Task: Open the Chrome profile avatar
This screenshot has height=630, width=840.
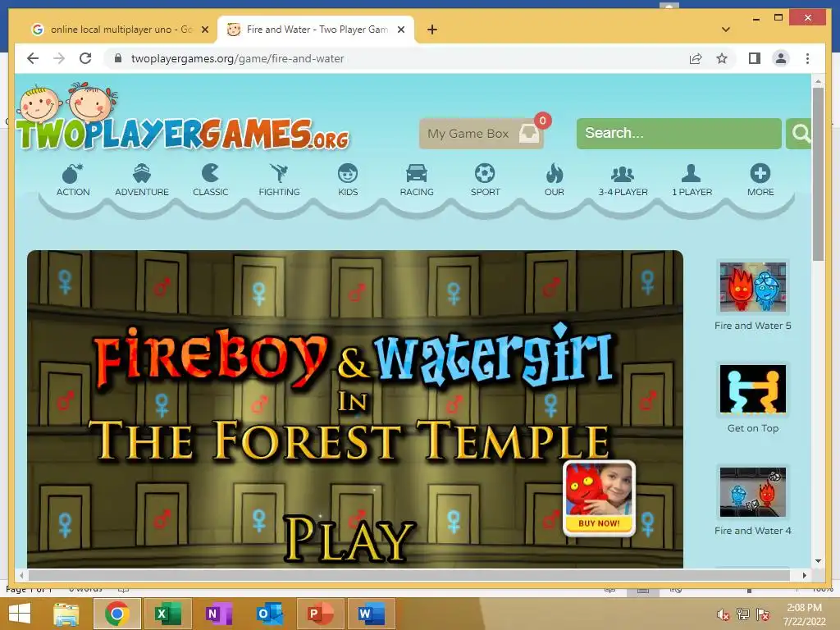Action: 781,58
